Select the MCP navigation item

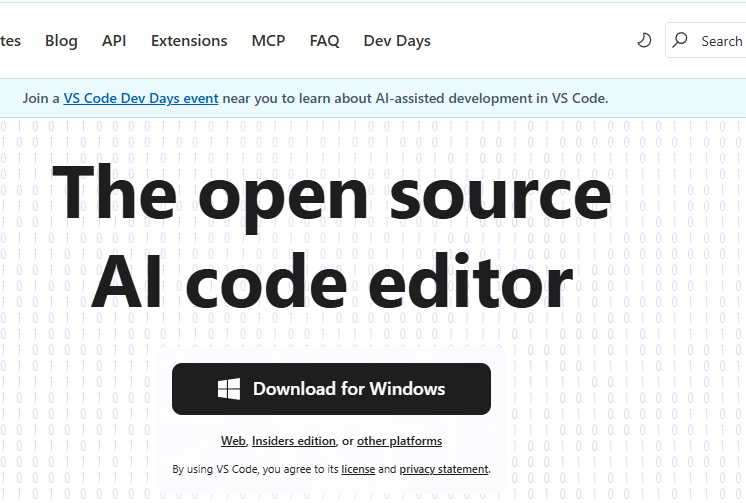tap(268, 41)
